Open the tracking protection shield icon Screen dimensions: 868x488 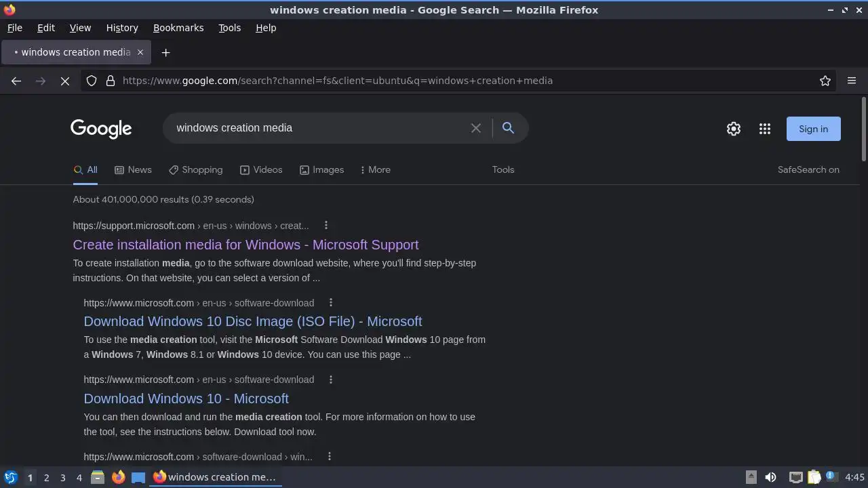pos(92,81)
